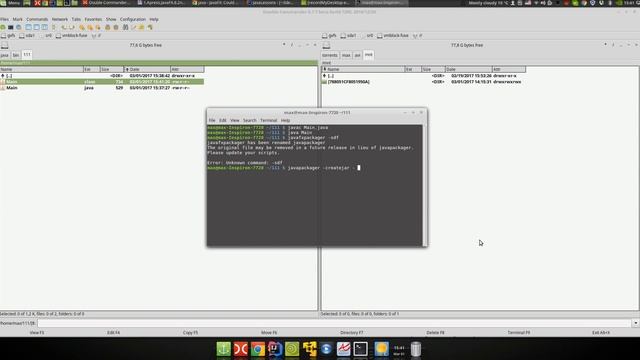Open left panel drive list button
Viewport: 640px width, 360px height.
point(4,45)
